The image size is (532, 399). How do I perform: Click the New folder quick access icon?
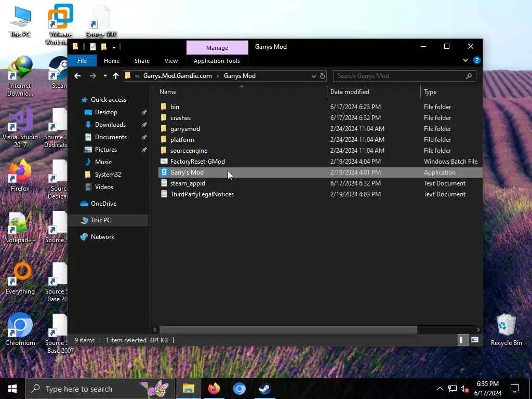click(x=104, y=47)
